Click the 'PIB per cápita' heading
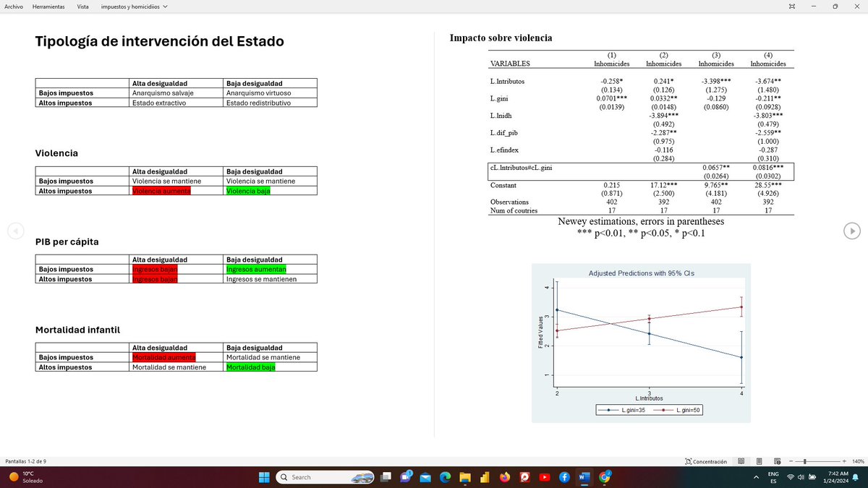 tap(67, 241)
